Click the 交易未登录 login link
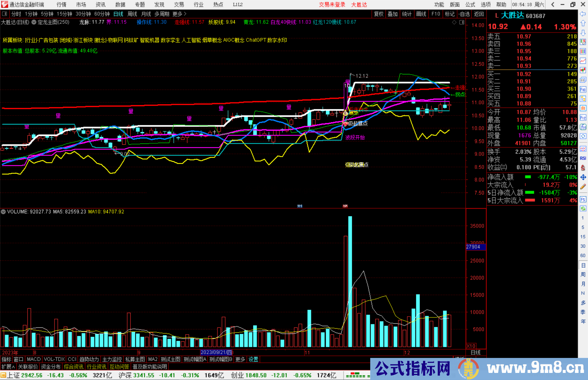 click(332, 5)
